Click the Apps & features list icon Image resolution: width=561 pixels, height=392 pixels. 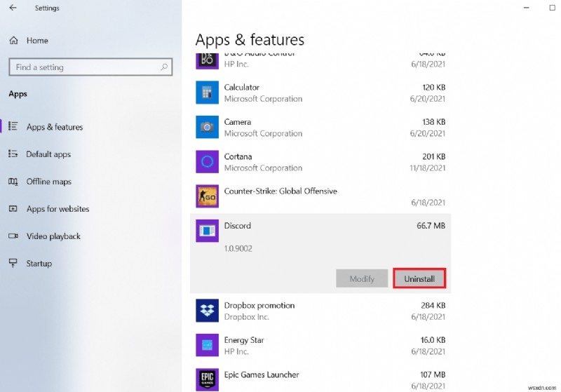(x=13, y=126)
